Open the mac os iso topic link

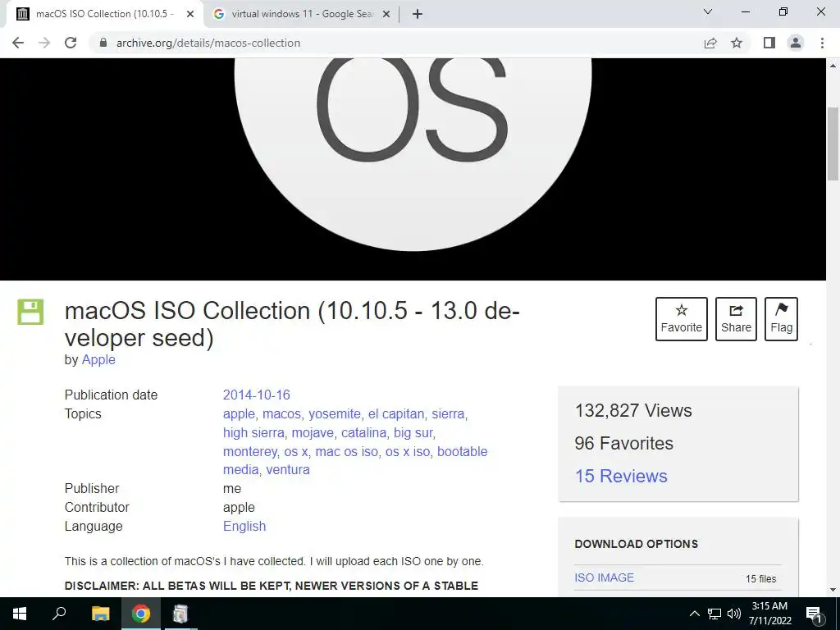click(347, 452)
